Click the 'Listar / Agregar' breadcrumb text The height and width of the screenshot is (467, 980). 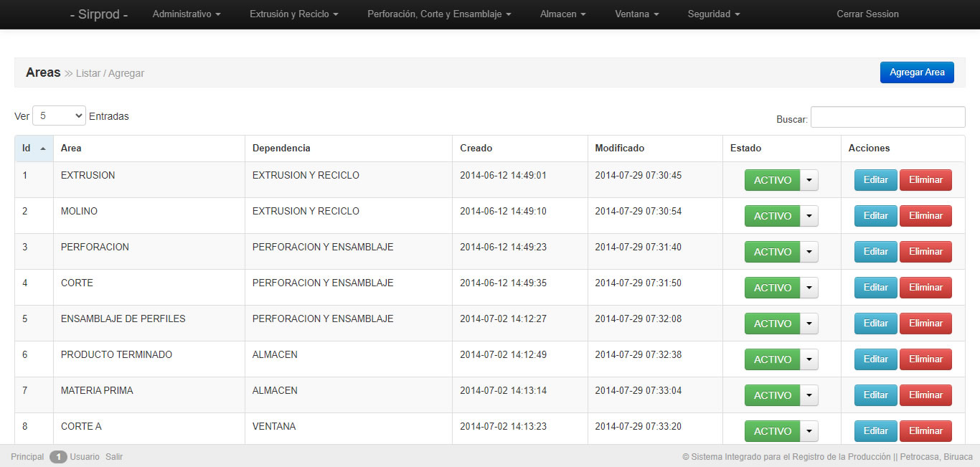coord(110,73)
